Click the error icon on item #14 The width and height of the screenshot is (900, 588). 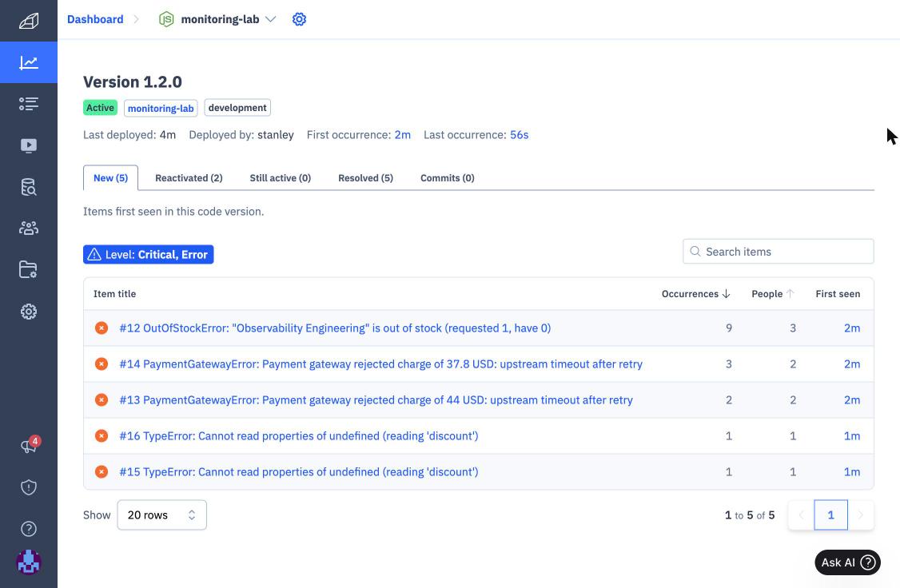coord(102,364)
